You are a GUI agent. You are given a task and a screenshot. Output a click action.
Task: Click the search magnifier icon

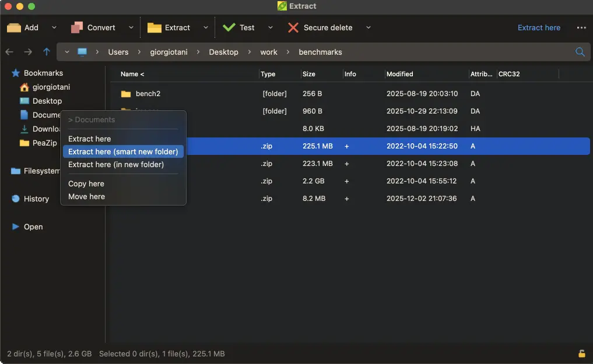(x=580, y=52)
